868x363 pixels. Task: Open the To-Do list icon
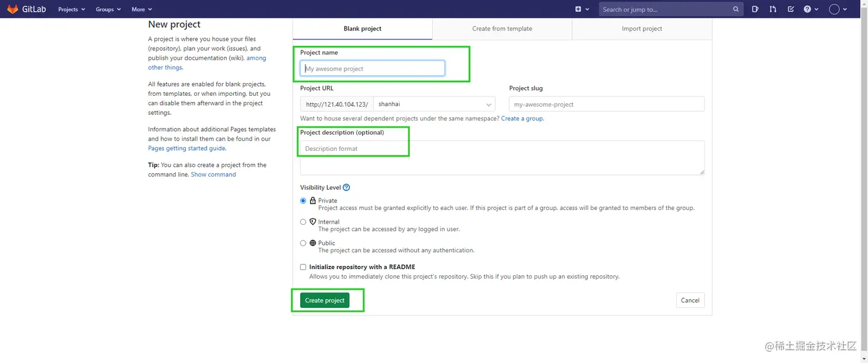790,9
